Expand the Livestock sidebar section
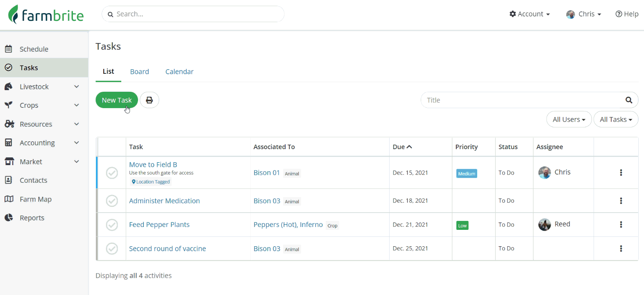Image resolution: width=644 pixels, height=295 pixels. (x=77, y=86)
